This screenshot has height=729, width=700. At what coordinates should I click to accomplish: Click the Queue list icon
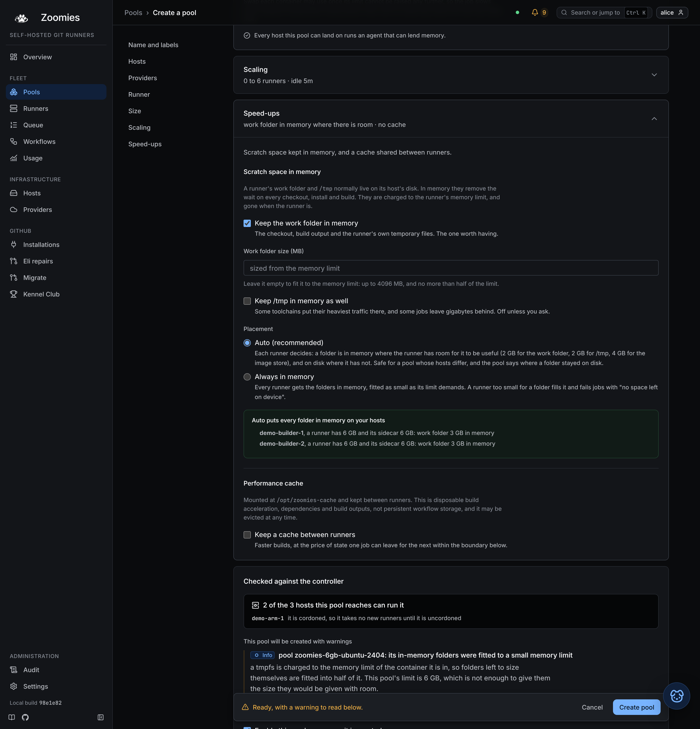(14, 125)
